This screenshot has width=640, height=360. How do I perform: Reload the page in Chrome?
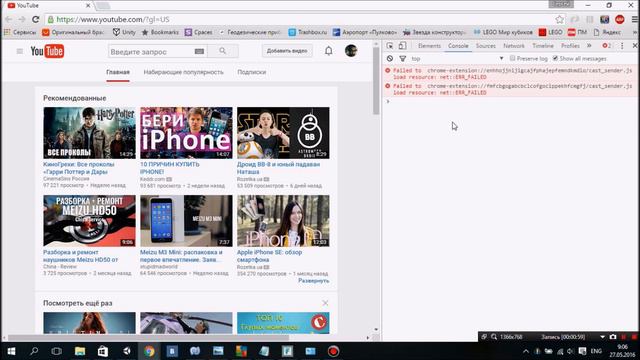pyautogui.click(x=36, y=19)
